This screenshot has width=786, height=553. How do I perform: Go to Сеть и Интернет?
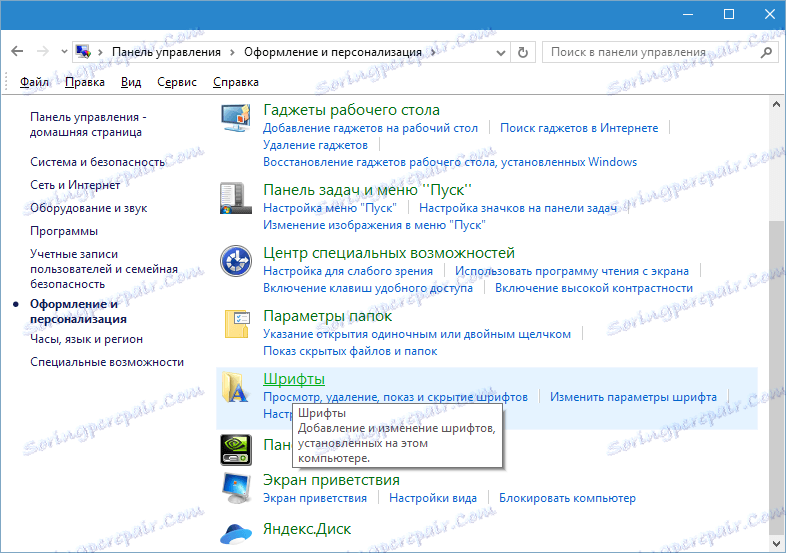click(x=75, y=185)
